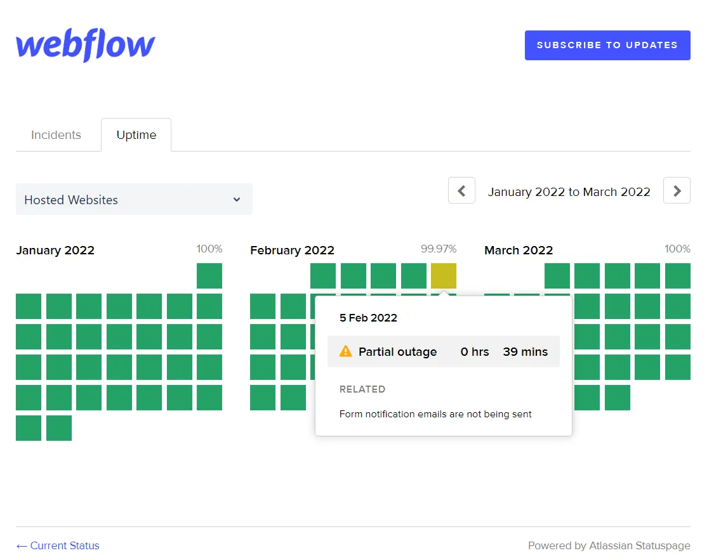Advance to the next date range arrow

pos(677,191)
